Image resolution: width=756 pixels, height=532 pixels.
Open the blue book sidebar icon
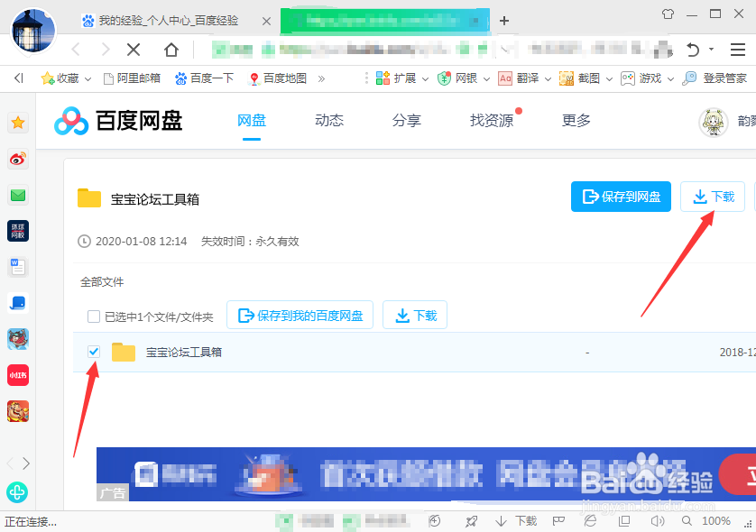coord(18,303)
